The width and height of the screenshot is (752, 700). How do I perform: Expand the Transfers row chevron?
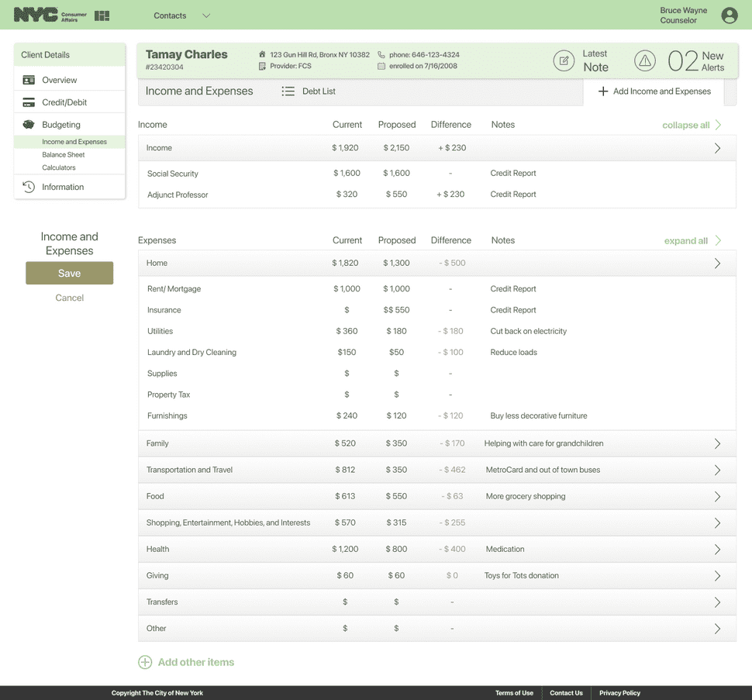click(717, 602)
